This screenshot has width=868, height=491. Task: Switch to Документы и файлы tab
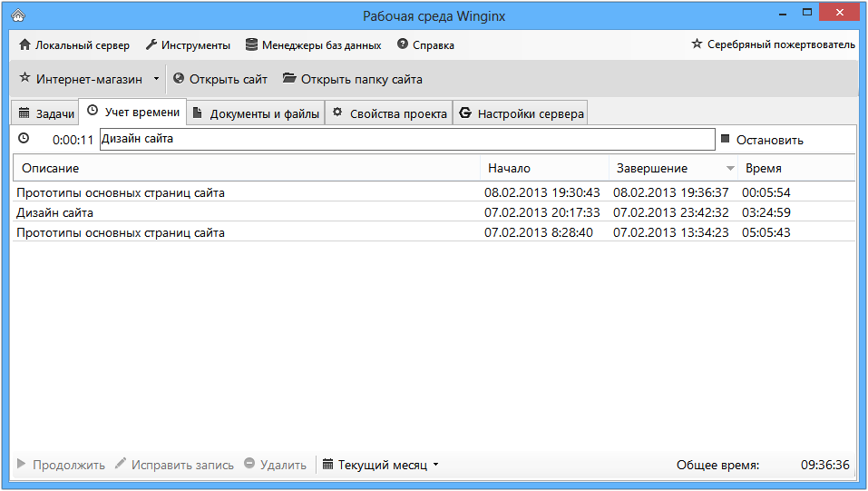click(x=256, y=113)
